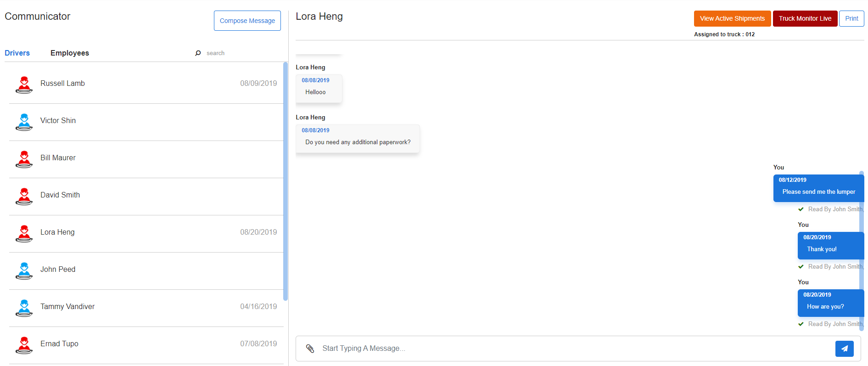Click the Hellooo message bubble
Image resolution: width=868 pixels, height=366 pixels.
pos(319,89)
